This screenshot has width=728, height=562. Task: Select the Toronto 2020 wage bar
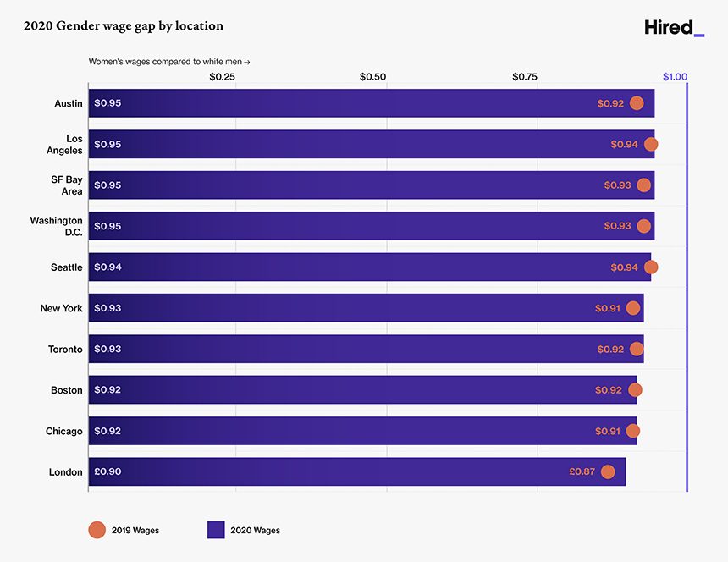coord(364,349)
